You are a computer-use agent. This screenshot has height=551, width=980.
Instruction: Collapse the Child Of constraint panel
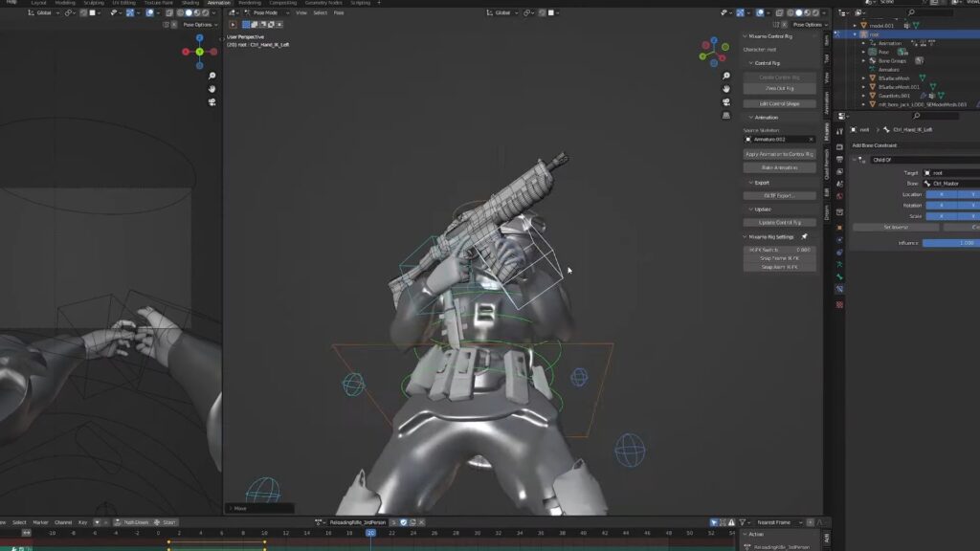pos(854,160)
